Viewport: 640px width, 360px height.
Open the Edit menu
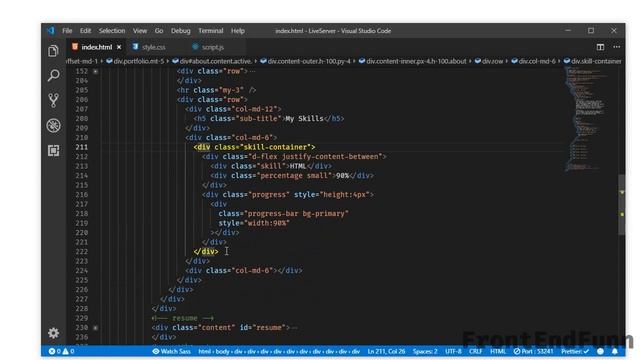tap(85, 31)
